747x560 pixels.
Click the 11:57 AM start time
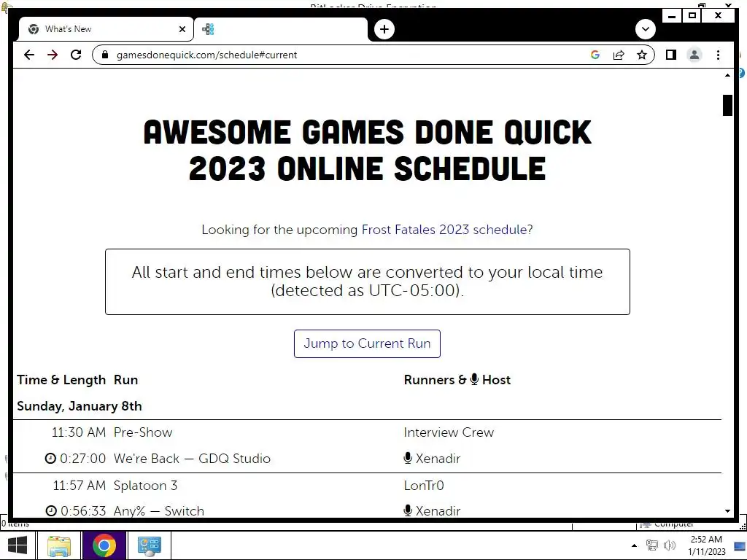tap(79, 486)
